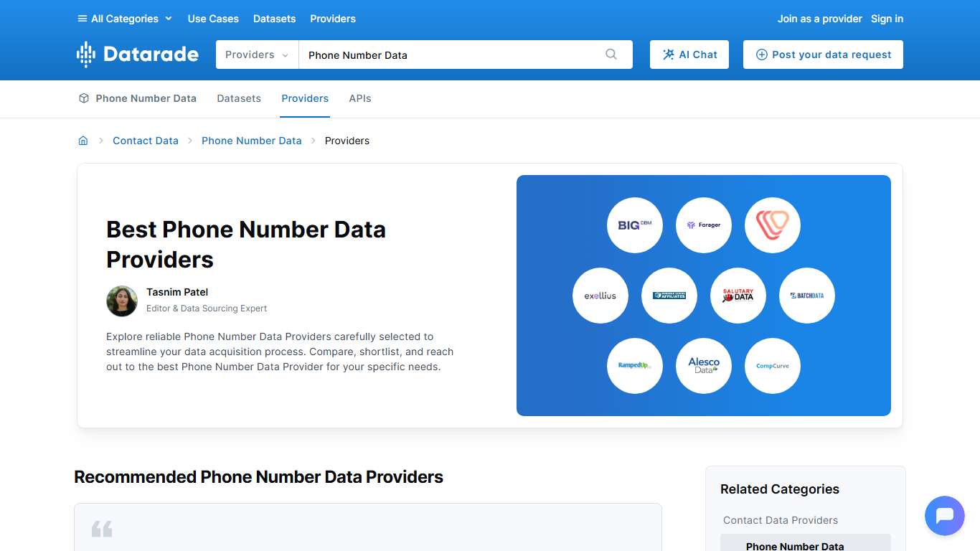Click Join as a provider link

click(819, 19)
